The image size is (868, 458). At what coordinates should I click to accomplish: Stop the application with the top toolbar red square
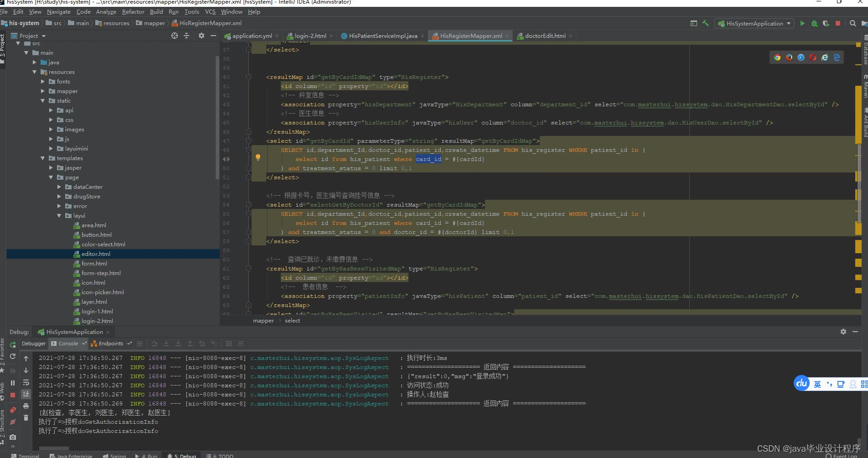tap(838, 23)
